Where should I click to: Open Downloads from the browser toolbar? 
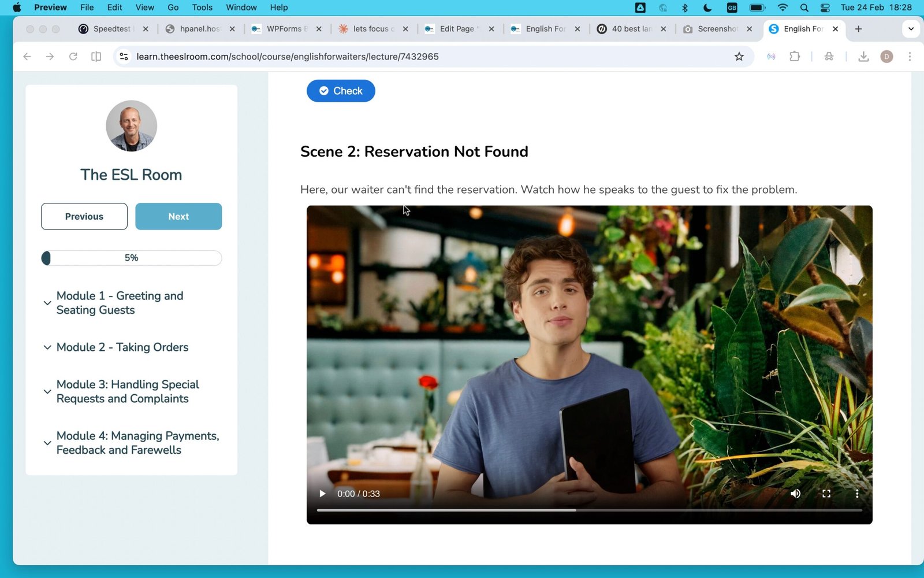coord(863,57)
